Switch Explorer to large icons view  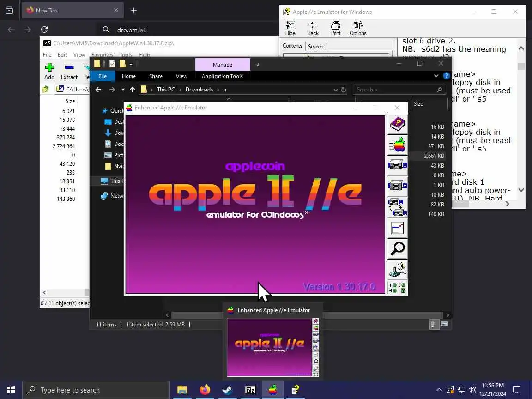click(x=444, y=324)
